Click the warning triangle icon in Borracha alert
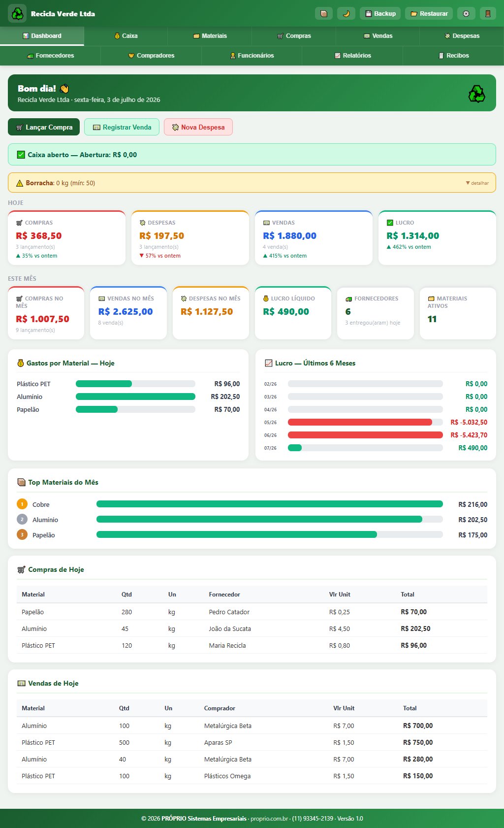This screenshot has height=828, width=504. click(20, 183)
